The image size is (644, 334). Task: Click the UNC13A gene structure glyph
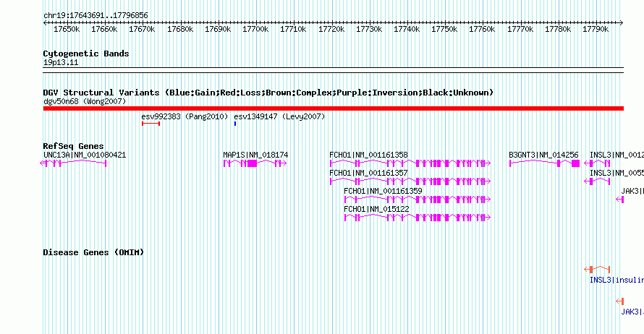73,163
